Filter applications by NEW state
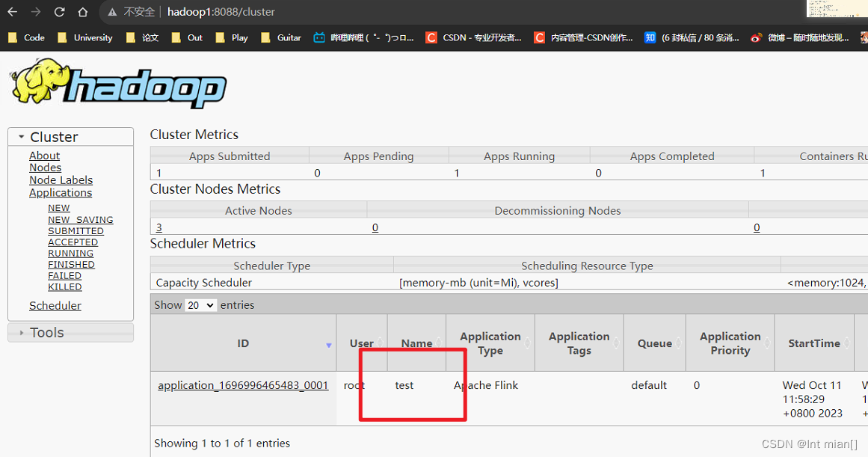868x457 pixels. (x=58, y=208)
